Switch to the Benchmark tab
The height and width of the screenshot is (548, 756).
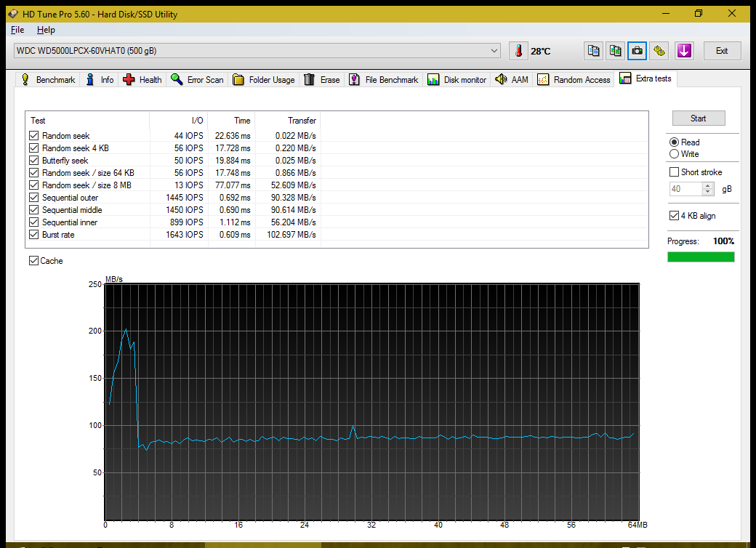[x=48, y=79]
